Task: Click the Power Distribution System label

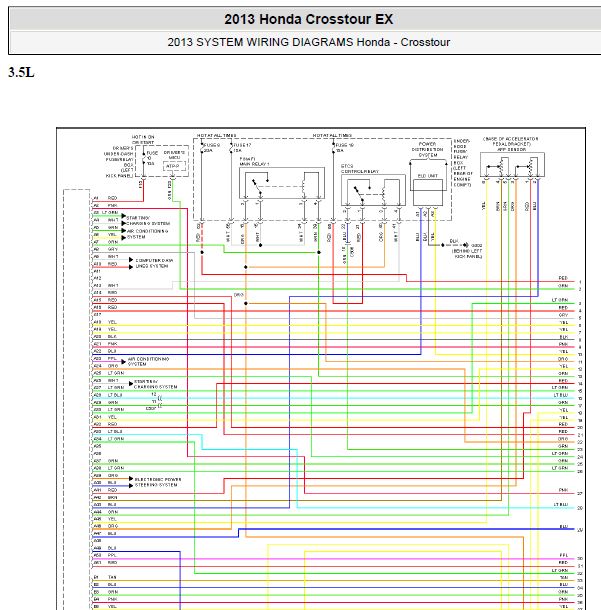Action: (x=428, y=149)
